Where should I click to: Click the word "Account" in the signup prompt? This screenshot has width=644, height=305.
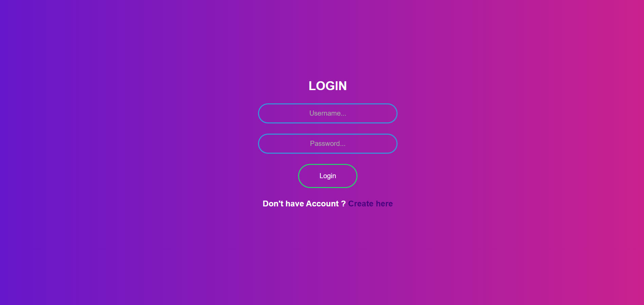click(x=322, y=204)
